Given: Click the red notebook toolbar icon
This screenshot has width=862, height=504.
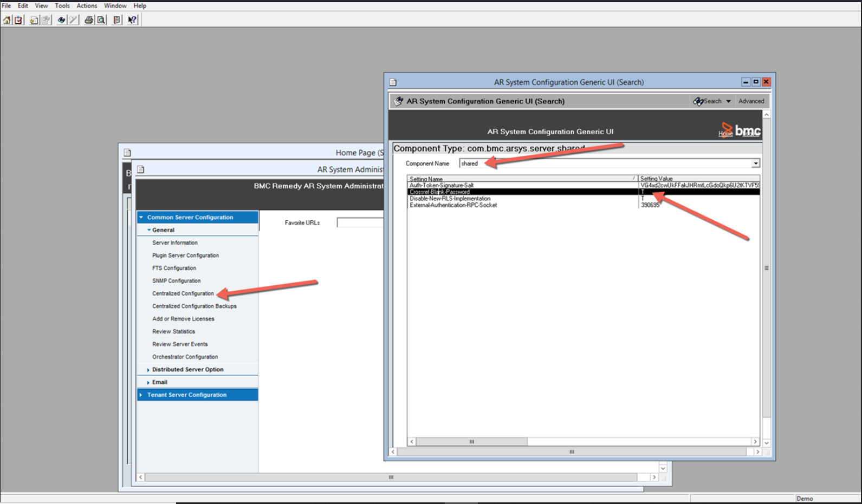Looking at the screenshot, I should tap(117, 20).
